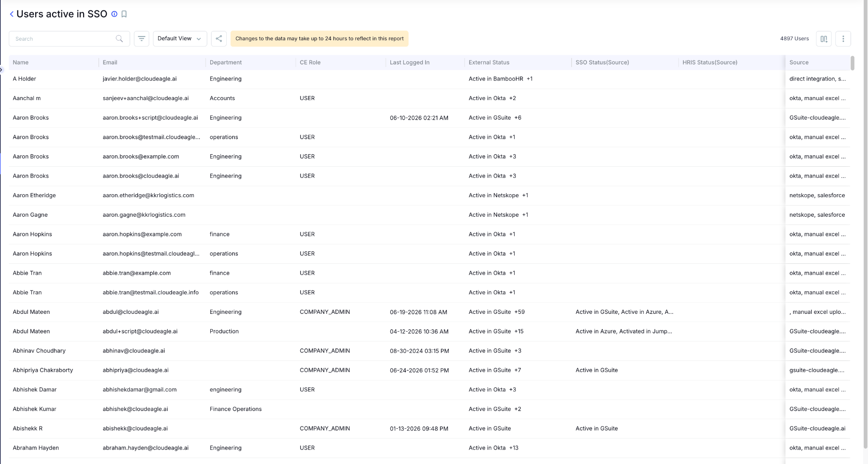The image size is (868, 464).
Task: Click source direct integration for A Holder
Action: [818, 79]
